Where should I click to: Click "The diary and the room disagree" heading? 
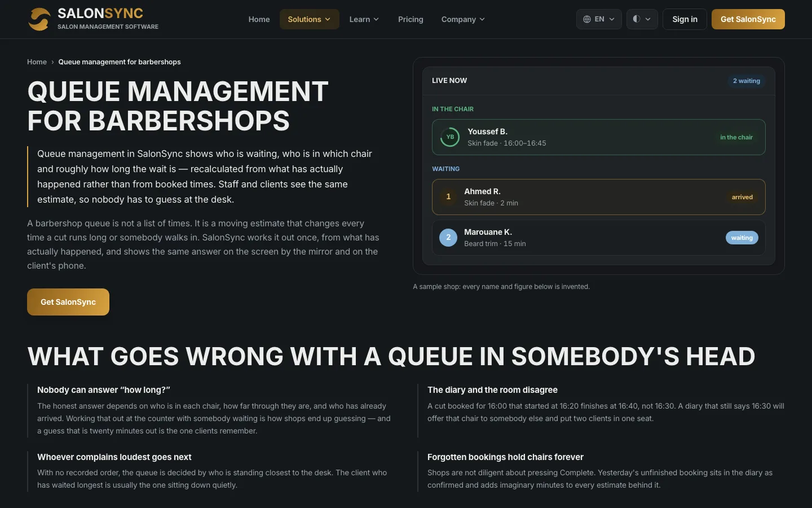click(x=492, y=390)
